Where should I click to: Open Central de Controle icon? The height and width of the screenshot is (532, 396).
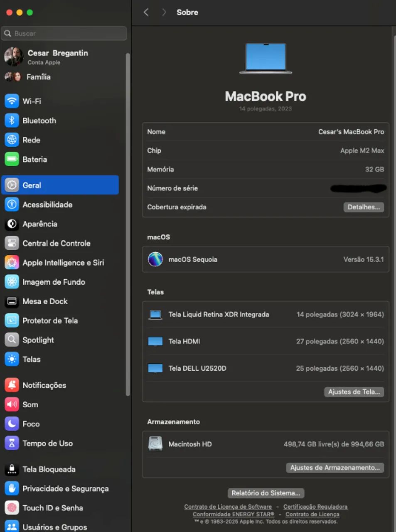[12, 243]
